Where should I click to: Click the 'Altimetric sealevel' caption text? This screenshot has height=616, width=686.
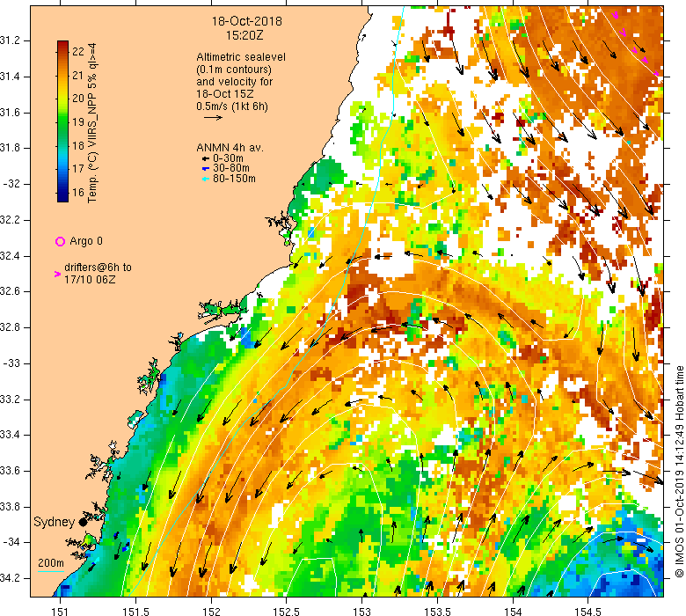(241, 57)
